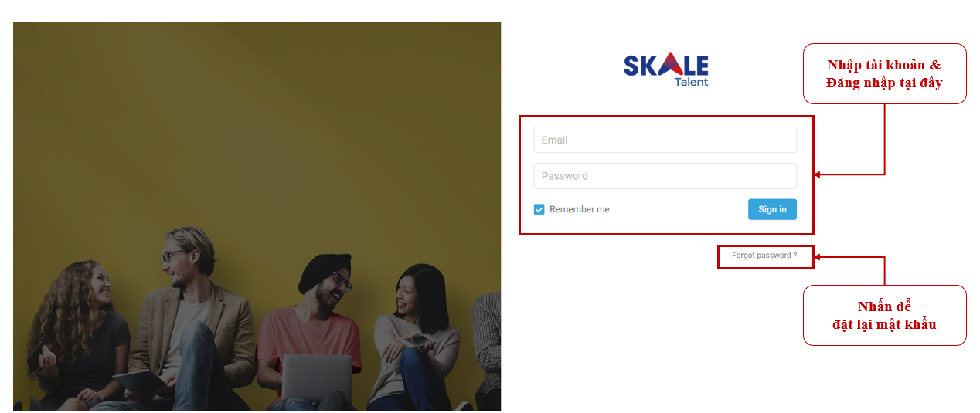Click the red arrowhead pointing at login box
The width and height of the screenshot is (980, 413).
pyautogui.click(x=818, y=174)
